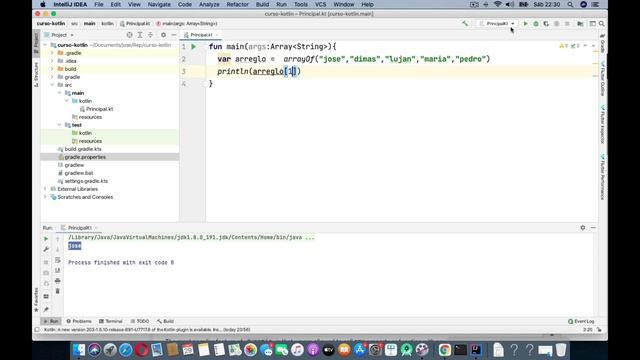Open the Tools menu
This screenshot has height=360, width=640.
pyautogui.click(x=301, y=4)
